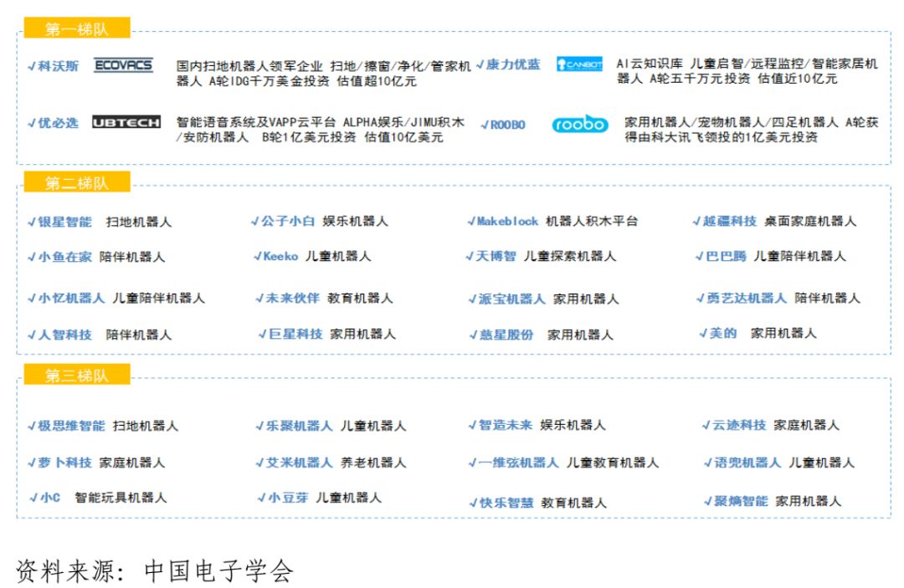This screenshot has height=588, width=904.
Task: Click company name 快乐智慧
Action: click(506, 503)
